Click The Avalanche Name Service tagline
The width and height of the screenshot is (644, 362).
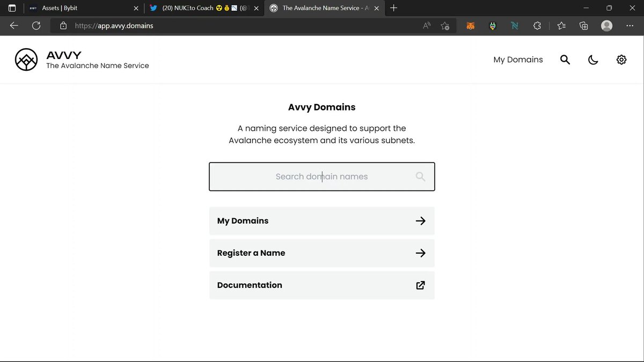[98, 65]
